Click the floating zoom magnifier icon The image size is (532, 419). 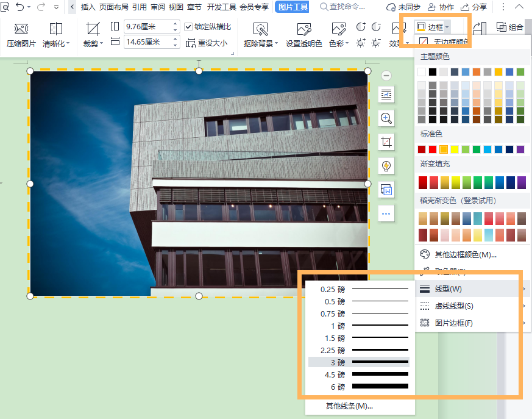click(386, 118)
